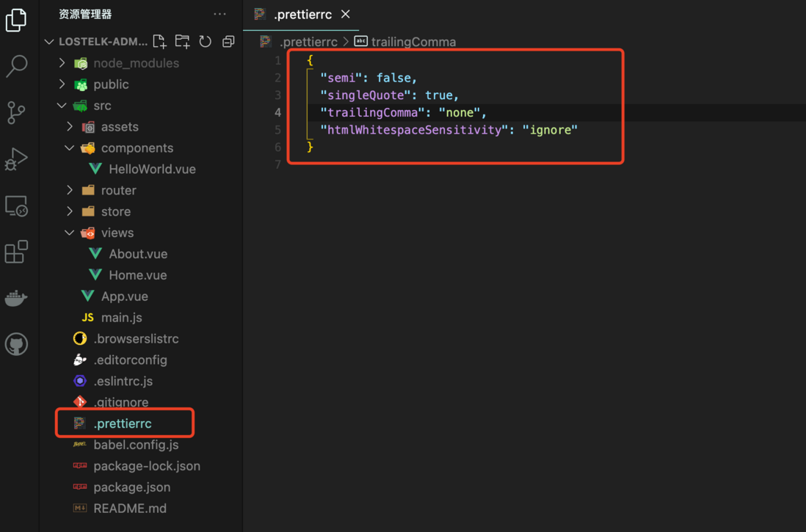This screenshot has width=806, height=532.
Task: Open .editorconfig file
Action: click(130, 360)
